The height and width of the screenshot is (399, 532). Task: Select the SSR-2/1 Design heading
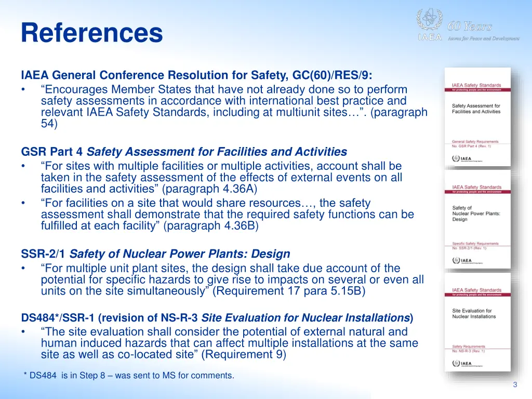[x=156, y=254]
